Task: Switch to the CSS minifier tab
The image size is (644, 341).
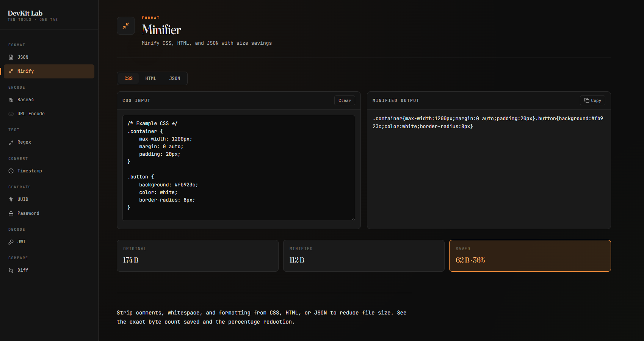Action: pyautogui.click(x=128, y=78)
